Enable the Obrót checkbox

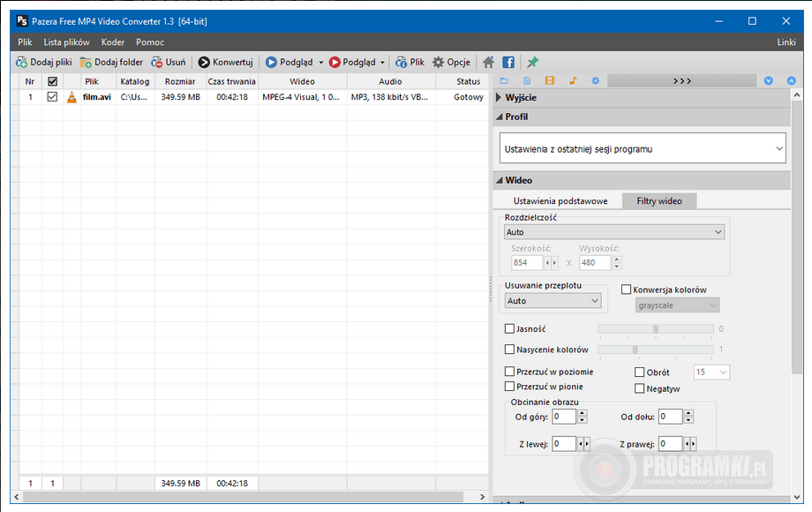[640, 373]
